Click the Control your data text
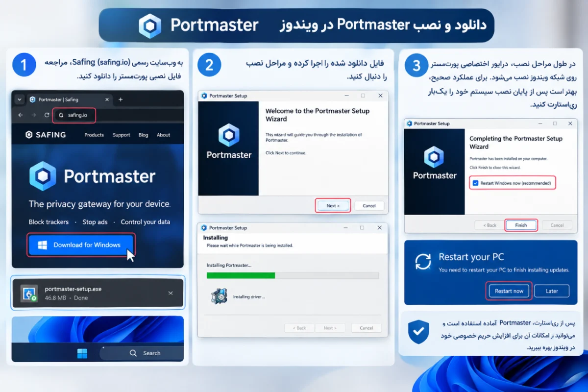Viewport: 588px width, 392px height. (146, 222)
